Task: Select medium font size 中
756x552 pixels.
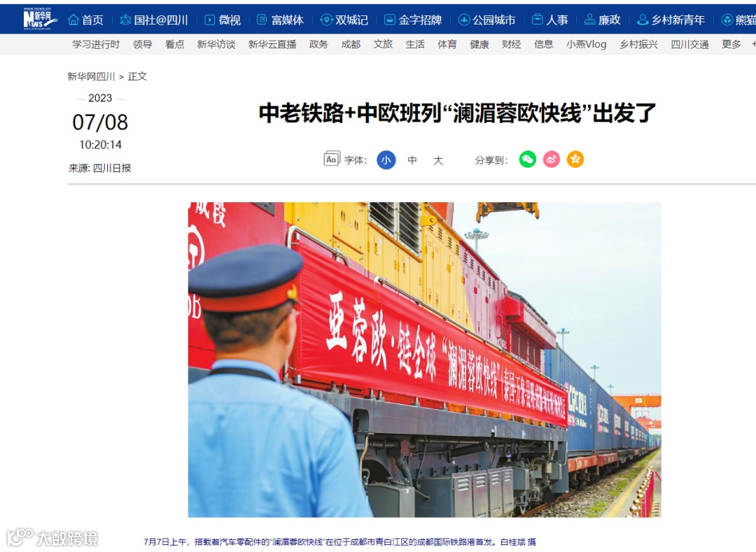Action: (x=412, y=160)
